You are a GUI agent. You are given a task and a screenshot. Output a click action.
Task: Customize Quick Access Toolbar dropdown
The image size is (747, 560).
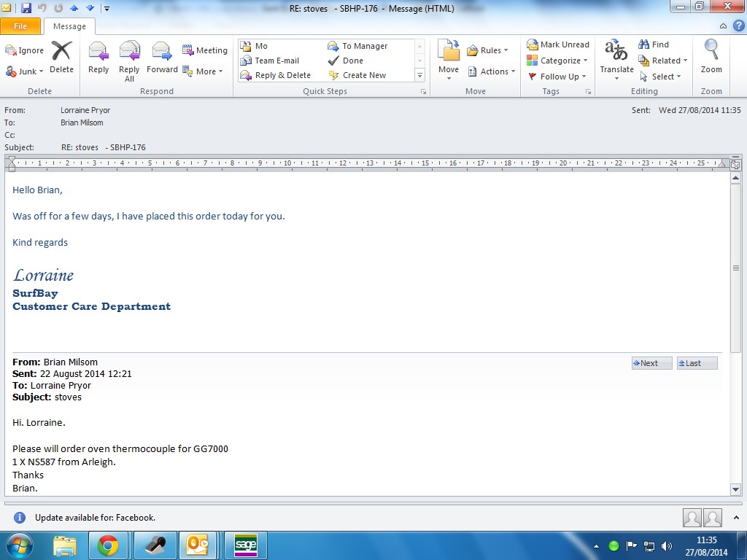click(x=107, y=8)
